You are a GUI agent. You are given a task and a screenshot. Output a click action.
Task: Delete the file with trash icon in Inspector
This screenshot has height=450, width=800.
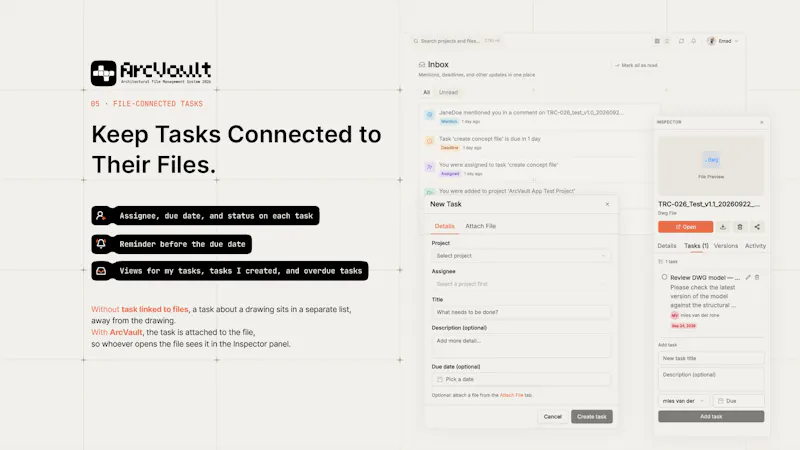740,227
